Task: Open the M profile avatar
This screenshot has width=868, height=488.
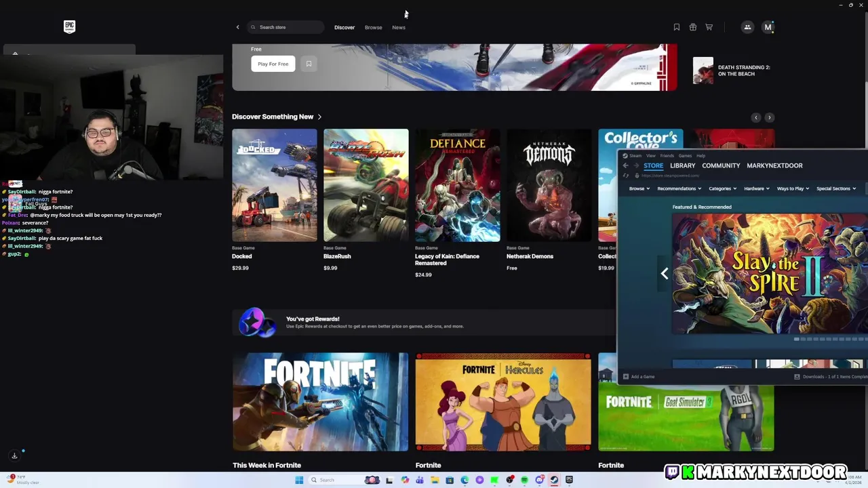Action: [x=768, y=27]
